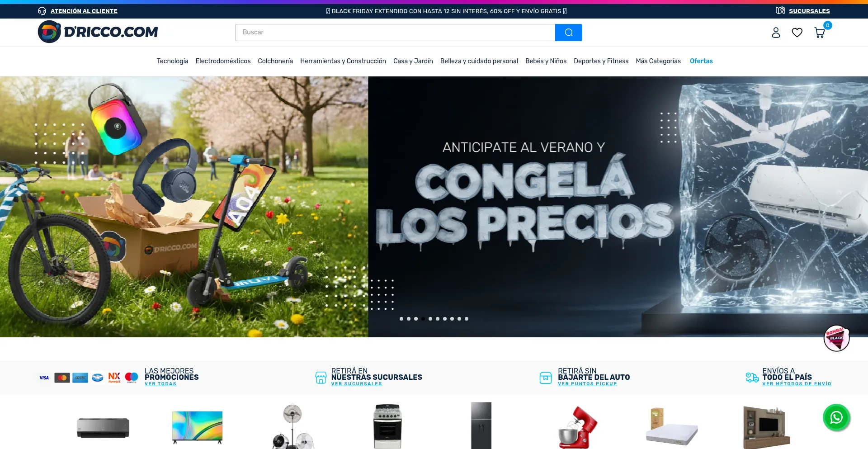Open WhatsApp chat floating button

(836, 417)
